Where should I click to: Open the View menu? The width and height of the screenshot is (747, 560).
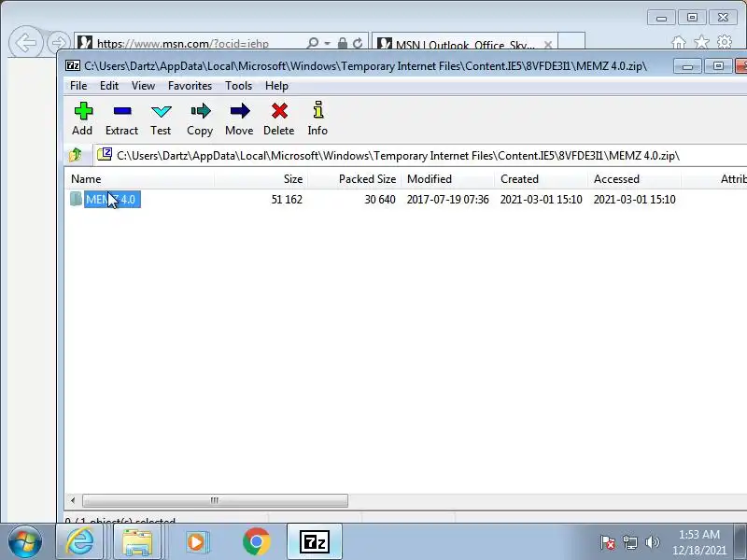(x=144, y=86)
